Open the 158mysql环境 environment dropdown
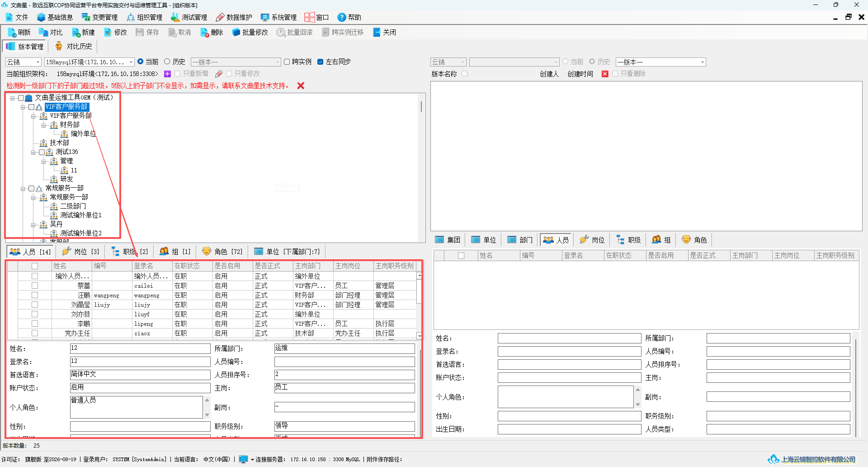868x467 pixels. tap(90, 62)
